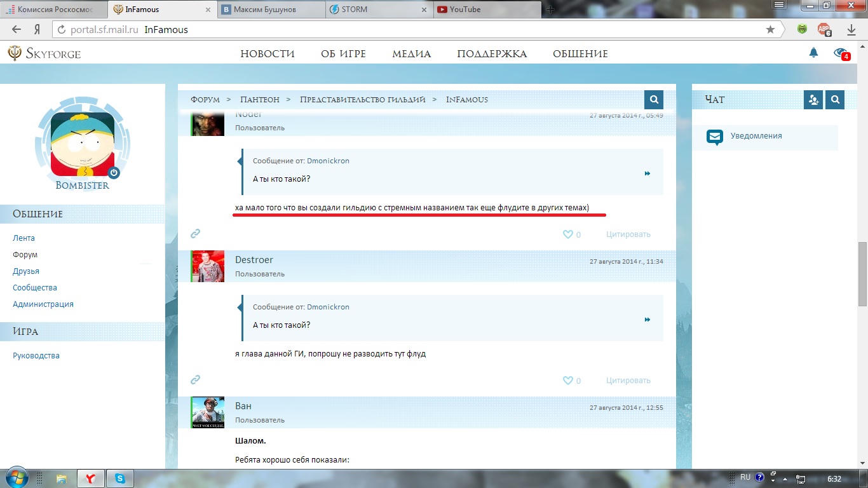
Task: Open the Уведомления chat entry
Action: tap(765, 137)
